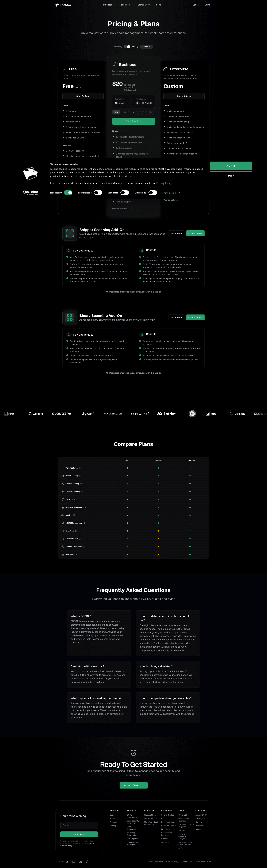The height and width of the screenshot is (868, 267).
Task: Click the Subscribe button
Action: click(x=79, y=834)
